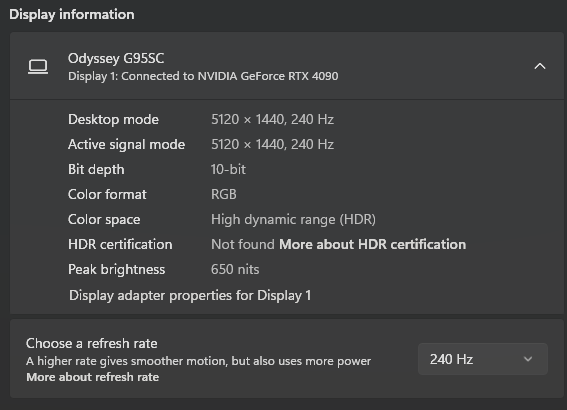Click the HDR certification Not found text
The image size is (567, 410).
pyautogui.click(x=243, y=244)
